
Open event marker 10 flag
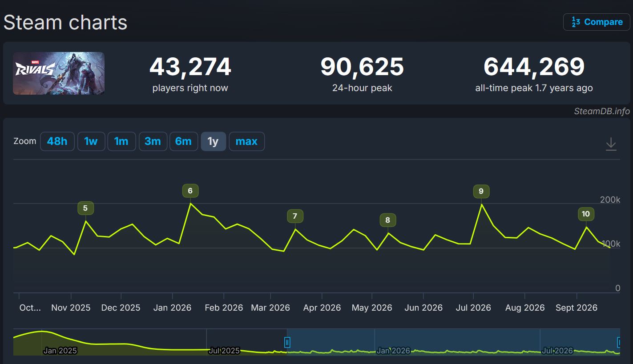tap(586, 214)
